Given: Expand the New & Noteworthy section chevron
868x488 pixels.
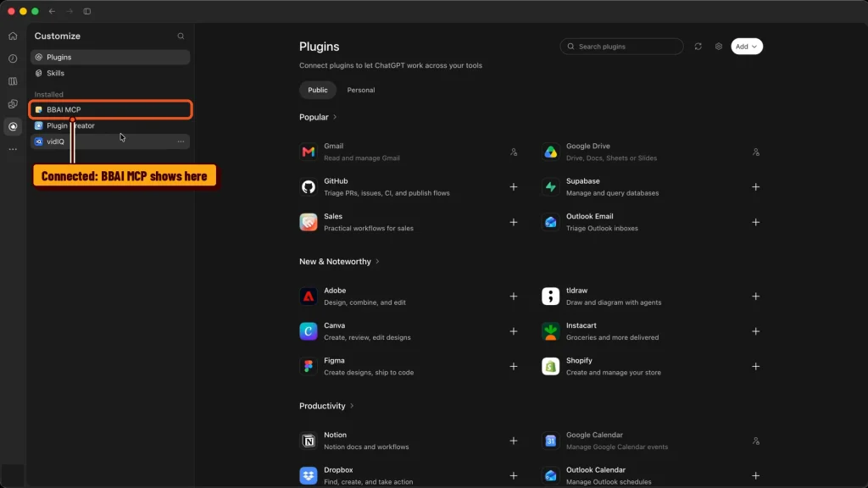Looking at the screenshot, I should [377, 262].
